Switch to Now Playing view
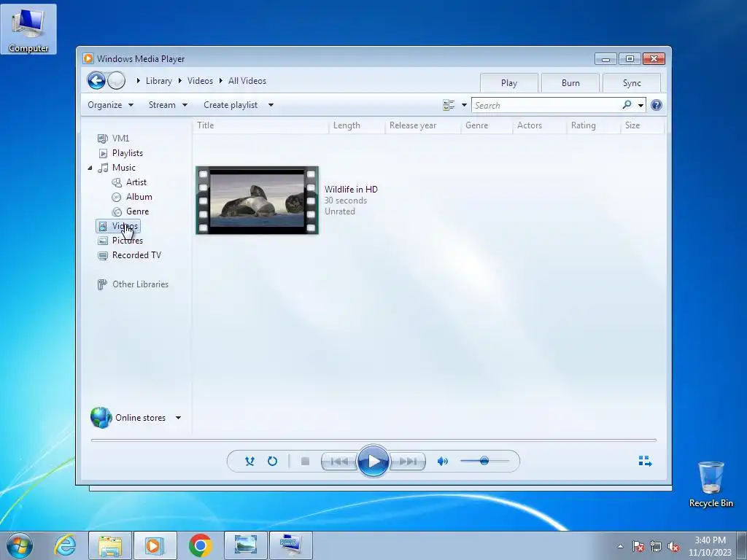 click(645, 461)
